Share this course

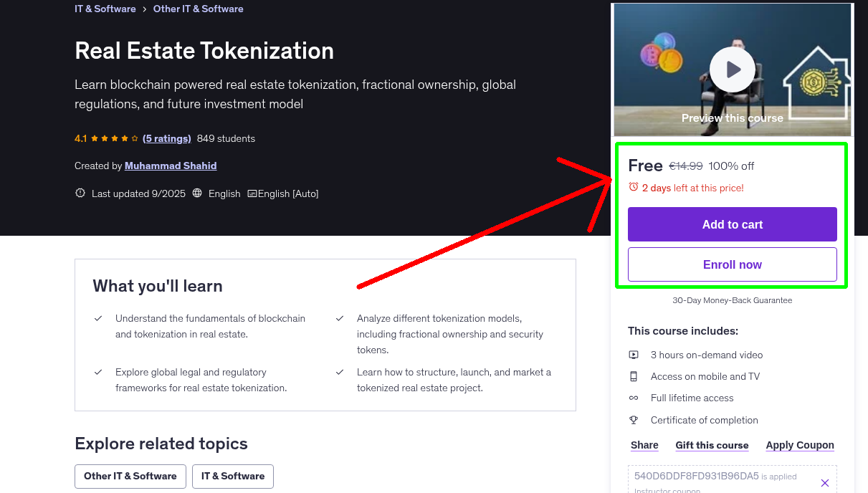[644, 445]
